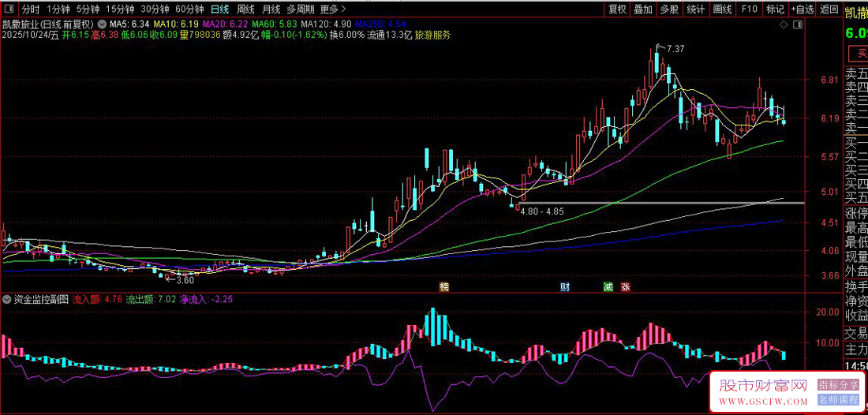Open F10 company information

[x=750, y=9]
